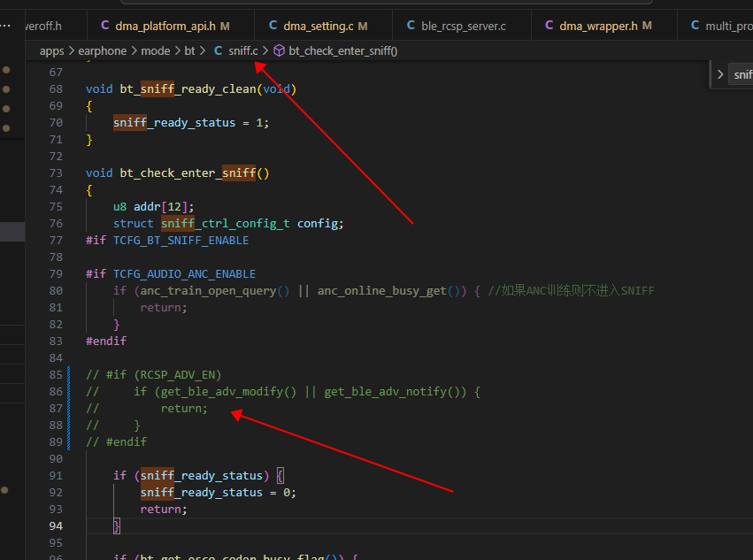This screenshot has height=560, width=753.
Task: Open the ellipsis more actions menu
Action: 6,26
